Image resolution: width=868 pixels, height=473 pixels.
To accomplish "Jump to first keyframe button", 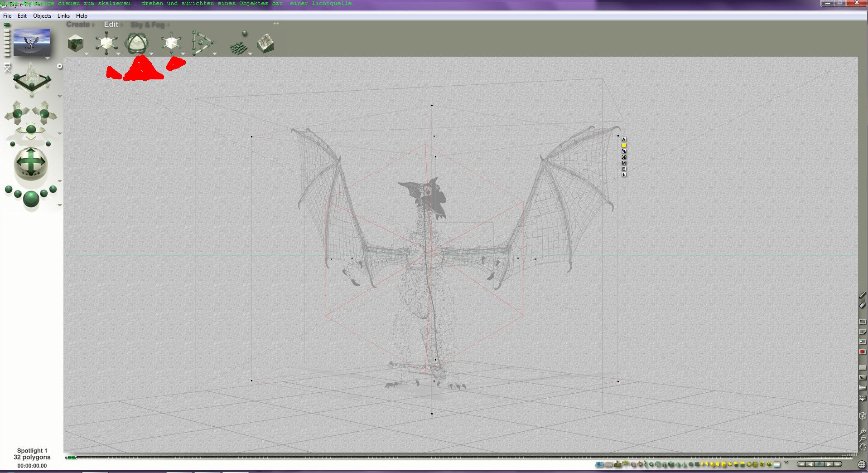I will point(801,464).
